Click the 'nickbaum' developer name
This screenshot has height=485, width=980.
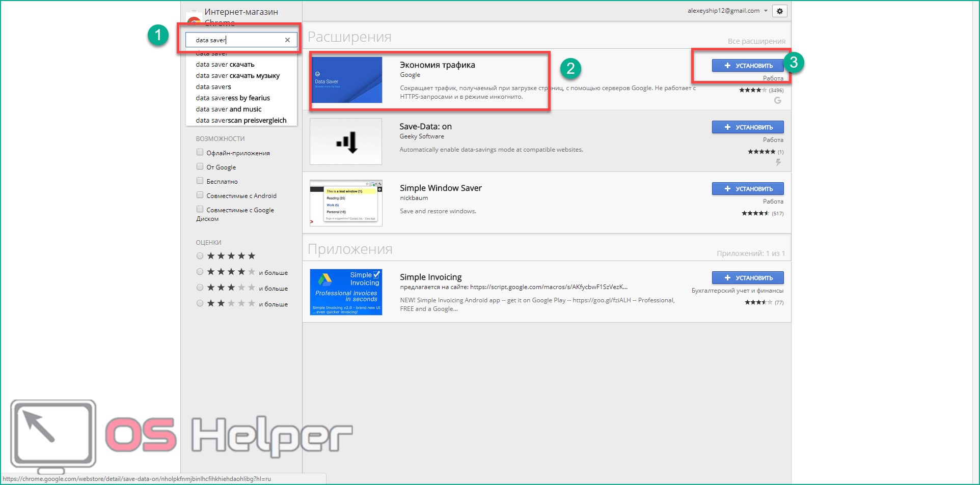(414, 198)
